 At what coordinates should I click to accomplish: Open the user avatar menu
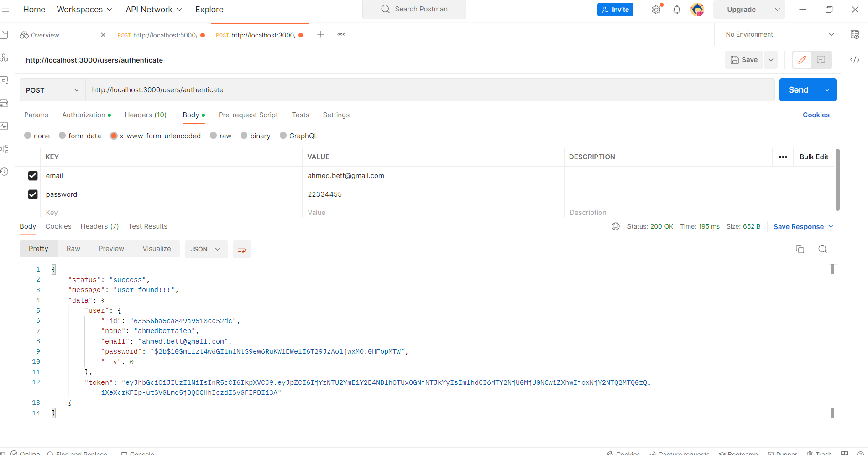697,10
